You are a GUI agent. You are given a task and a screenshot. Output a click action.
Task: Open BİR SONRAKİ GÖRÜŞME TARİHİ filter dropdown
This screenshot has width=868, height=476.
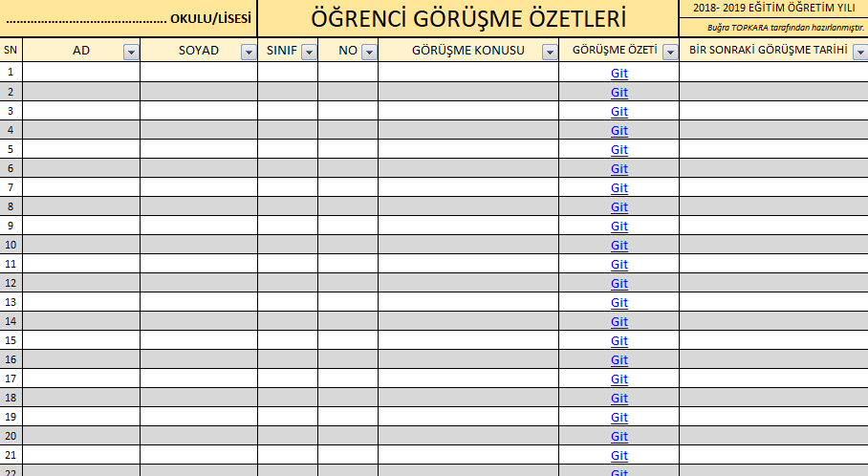pyautogui.click(x=858, y=53)
